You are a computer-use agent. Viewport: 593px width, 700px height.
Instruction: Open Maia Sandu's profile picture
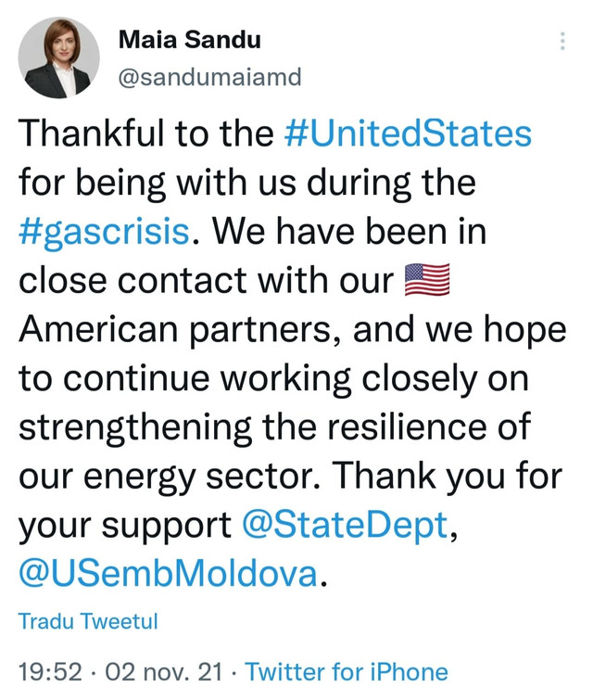(58, 57)
